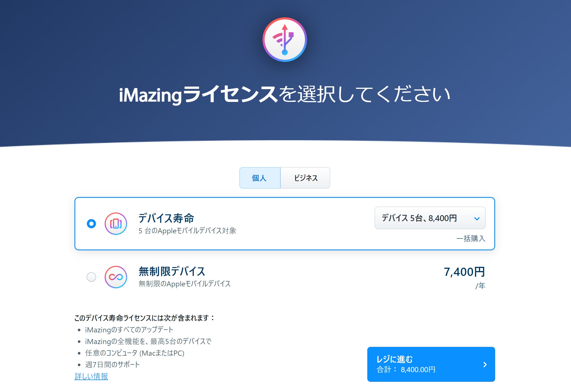Click 無制限のAppleモバイルデバイス description

coord(185,284)
